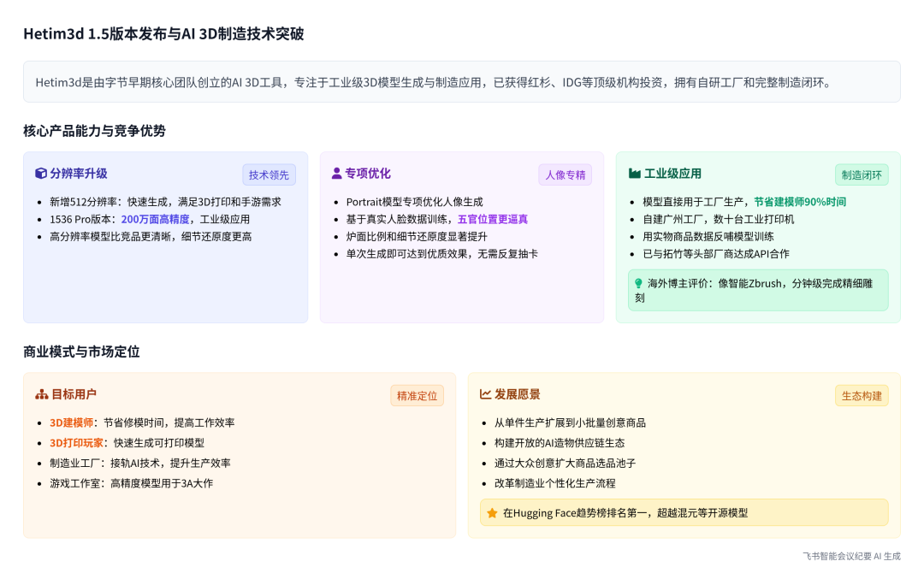Click the factory icon beside 工业级应用
924x573 pixels.
[x=634, y=173]
